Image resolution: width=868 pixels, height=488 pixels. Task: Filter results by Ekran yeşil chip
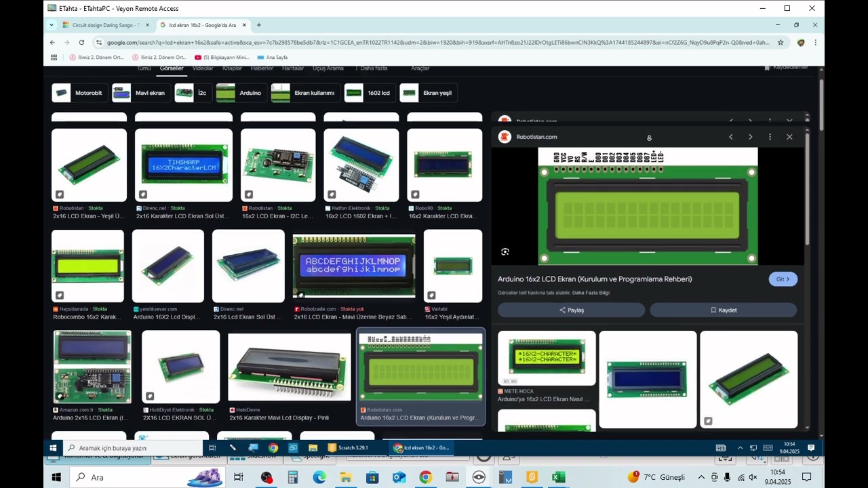(429, 93)
